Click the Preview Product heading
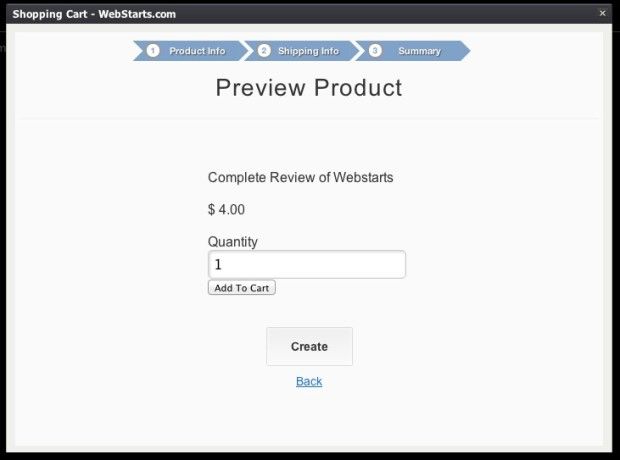Viewport: 620px width, 460px height. (309, 87)
